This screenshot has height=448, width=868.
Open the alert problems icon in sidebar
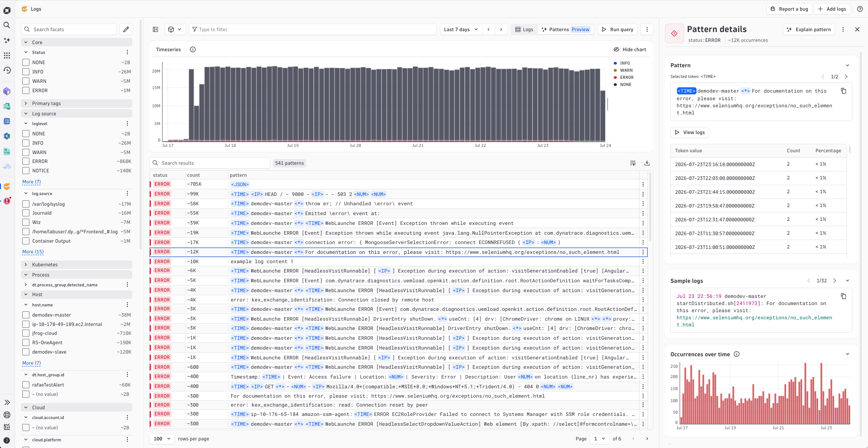point(7,201)
